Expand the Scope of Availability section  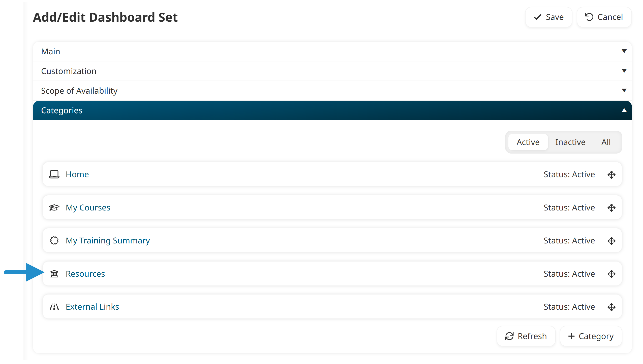pyautogui.click(x=332, y=91)
